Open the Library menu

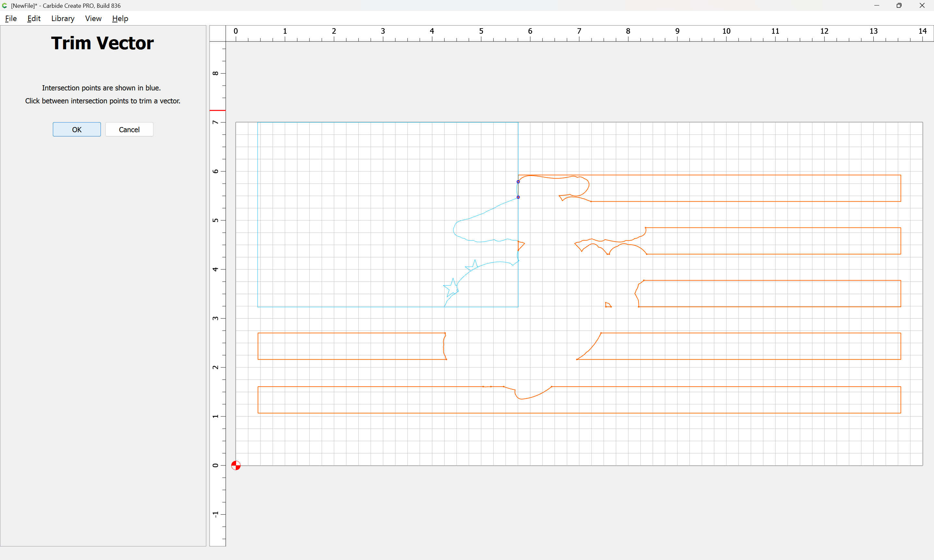[63, 18]
